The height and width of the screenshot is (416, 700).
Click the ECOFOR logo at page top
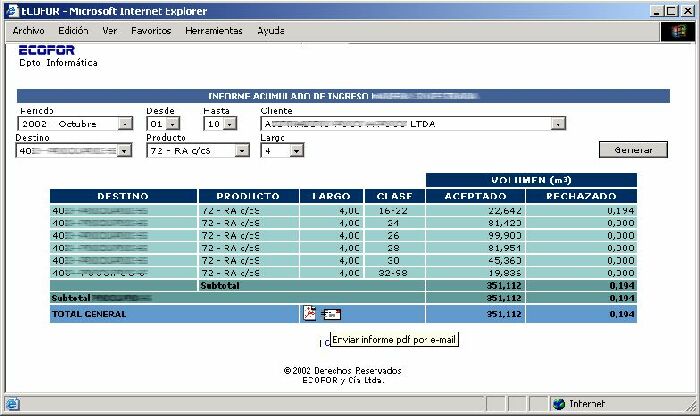[x=46, y=49]
